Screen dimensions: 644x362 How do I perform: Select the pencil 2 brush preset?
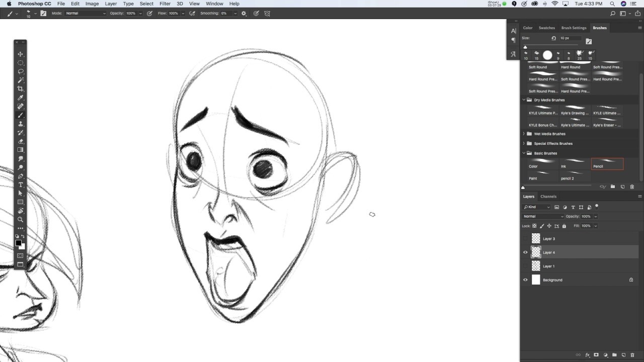pyautogui.click(x=575, y=176)
